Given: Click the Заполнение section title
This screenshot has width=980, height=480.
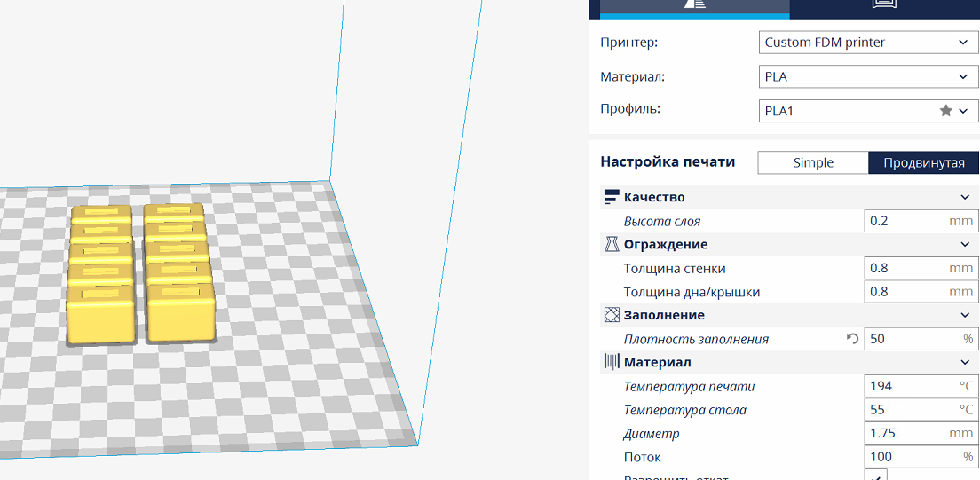Looking at the screenshot, I should (664, 315).
